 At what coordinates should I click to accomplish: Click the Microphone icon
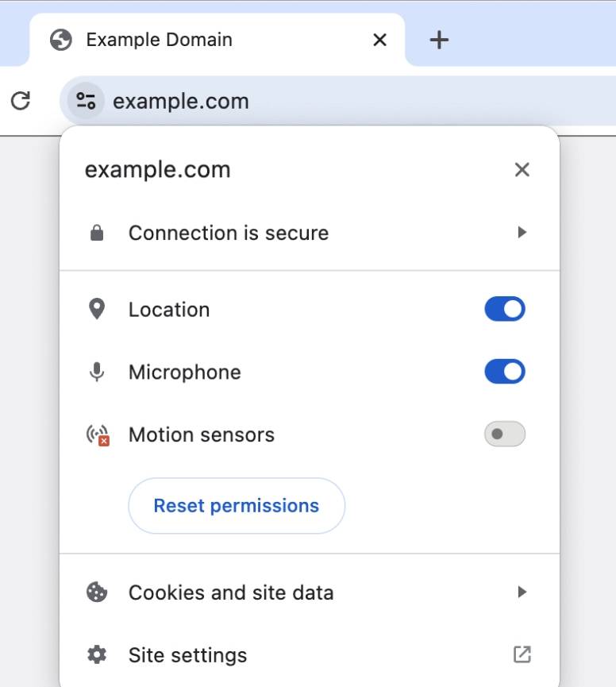(97, 372)
